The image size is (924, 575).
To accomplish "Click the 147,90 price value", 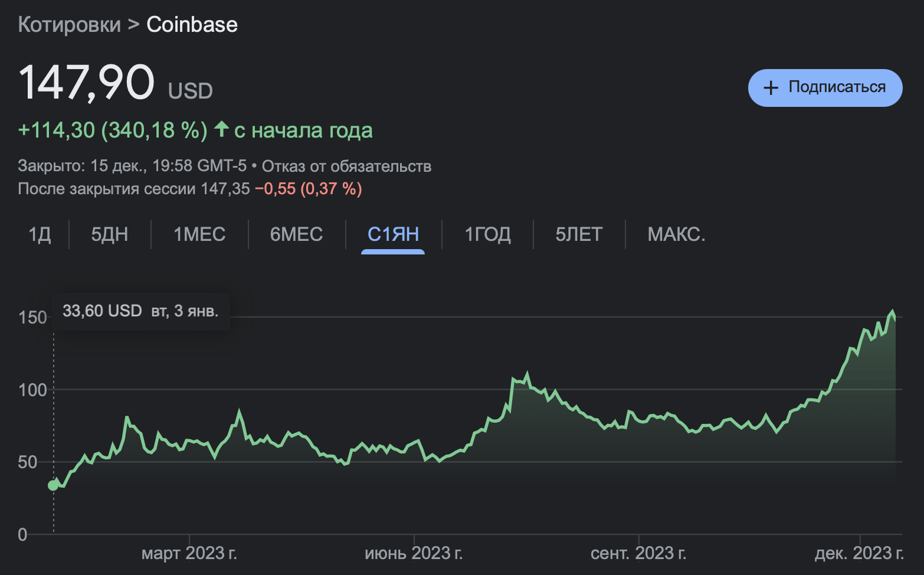I will pyautogui.click(x=87, y=82).
